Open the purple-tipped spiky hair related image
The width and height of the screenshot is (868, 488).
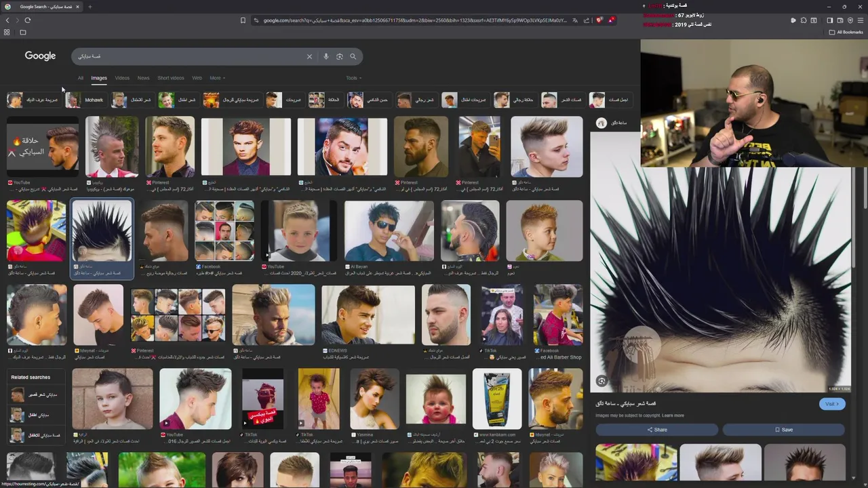[x=636, y=462]
